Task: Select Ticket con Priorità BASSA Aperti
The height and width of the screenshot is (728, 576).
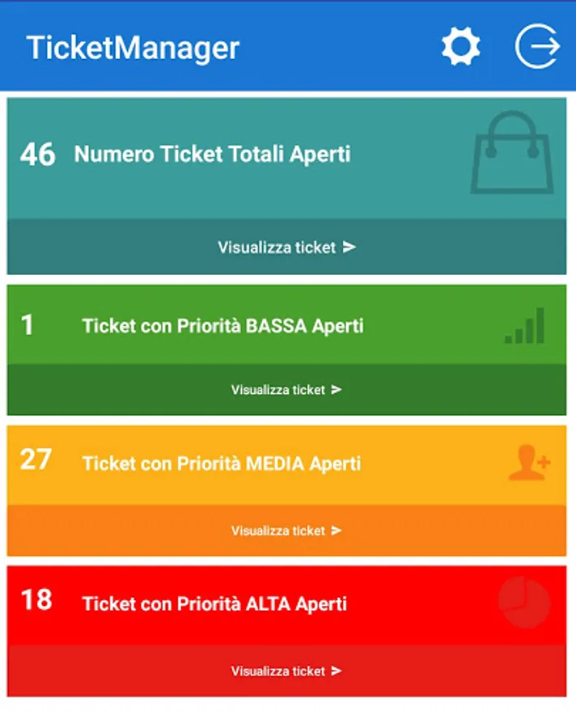Action: [x=223, y=327]
